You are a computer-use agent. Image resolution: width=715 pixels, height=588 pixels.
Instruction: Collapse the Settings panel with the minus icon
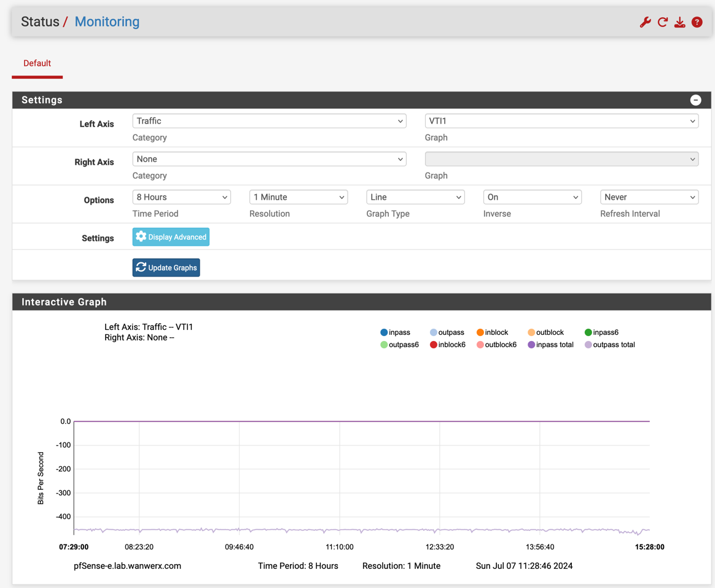(695, 100)
